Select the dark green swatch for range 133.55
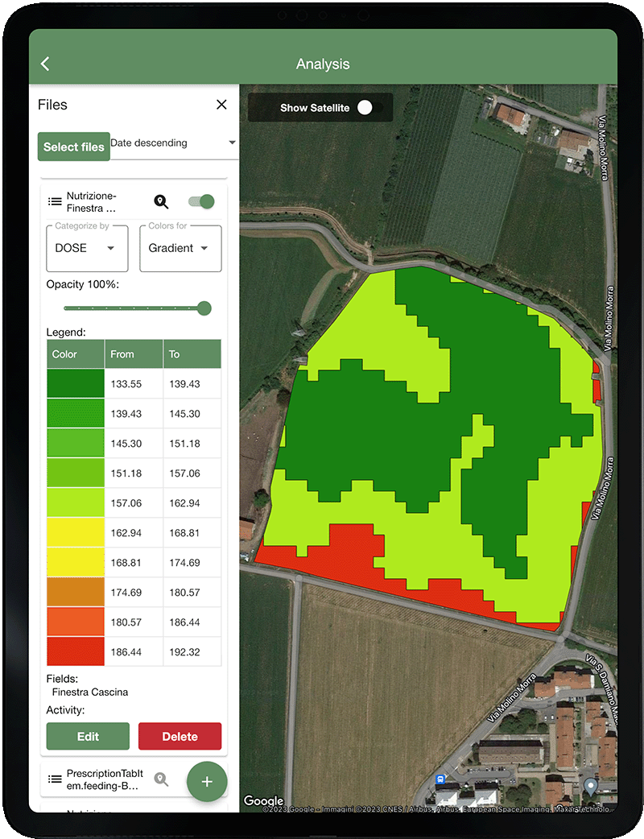This screenshot has width=644, height=839. point(75,383)
